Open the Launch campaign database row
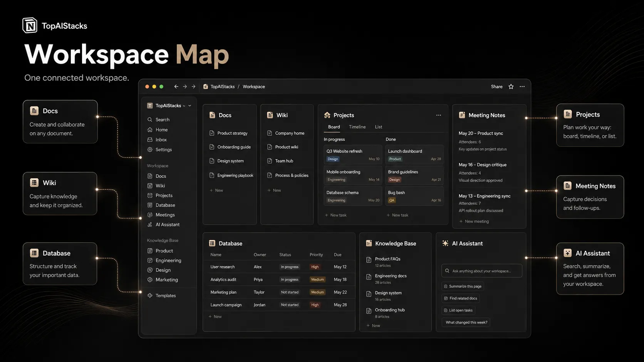This screenshot has height=362, width=644. 279,305
